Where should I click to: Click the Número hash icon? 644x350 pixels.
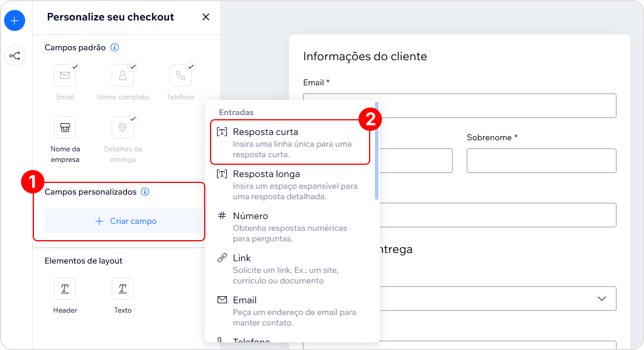tap(222, 216)
